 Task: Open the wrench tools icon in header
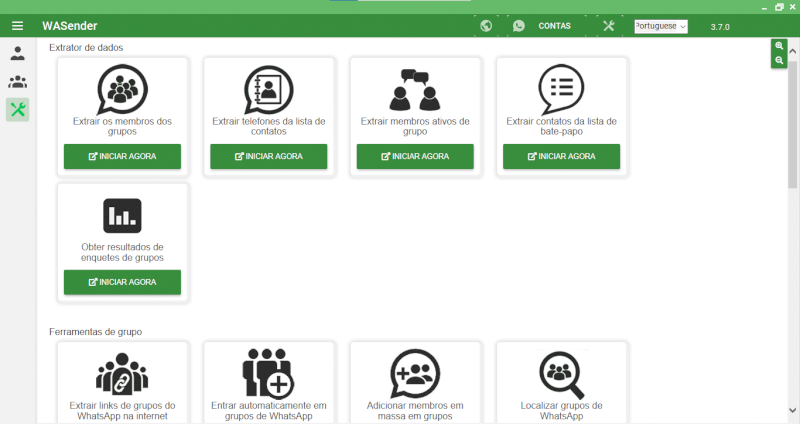tap(609, 26)
